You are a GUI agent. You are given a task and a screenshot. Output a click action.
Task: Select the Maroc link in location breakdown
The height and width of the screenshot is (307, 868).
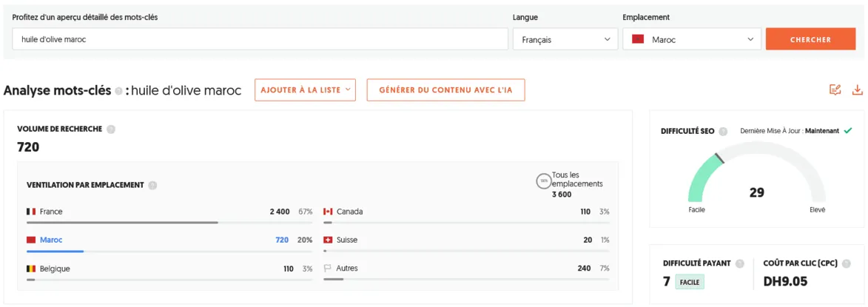[51, 240]
